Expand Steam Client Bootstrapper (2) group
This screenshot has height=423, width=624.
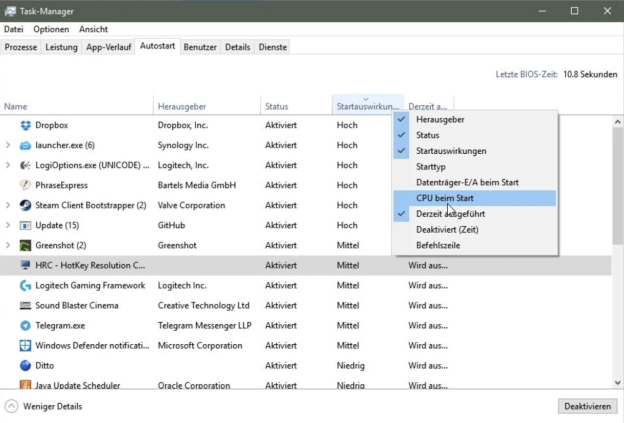[x=8, y=205]
